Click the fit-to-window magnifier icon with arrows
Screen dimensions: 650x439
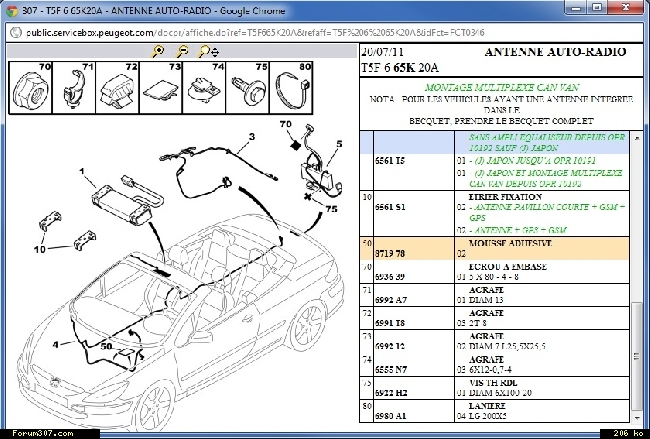pos(209,51)
